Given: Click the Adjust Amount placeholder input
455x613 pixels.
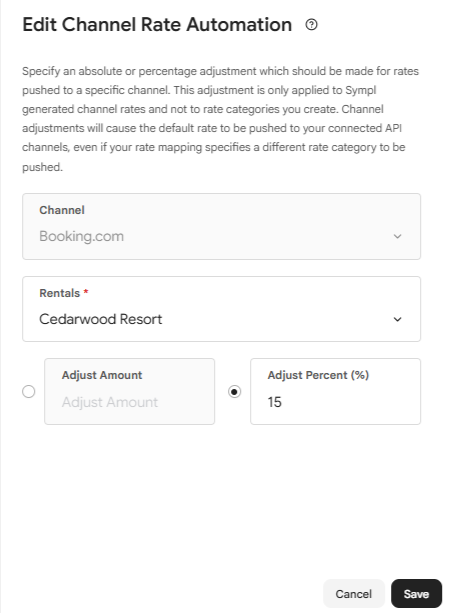Looking at the screenshot, I should click(x=129, y=391).
